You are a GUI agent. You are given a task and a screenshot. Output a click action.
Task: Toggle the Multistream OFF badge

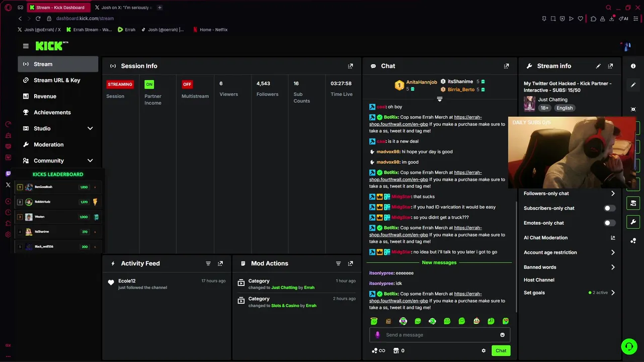(x=187, y=84)
